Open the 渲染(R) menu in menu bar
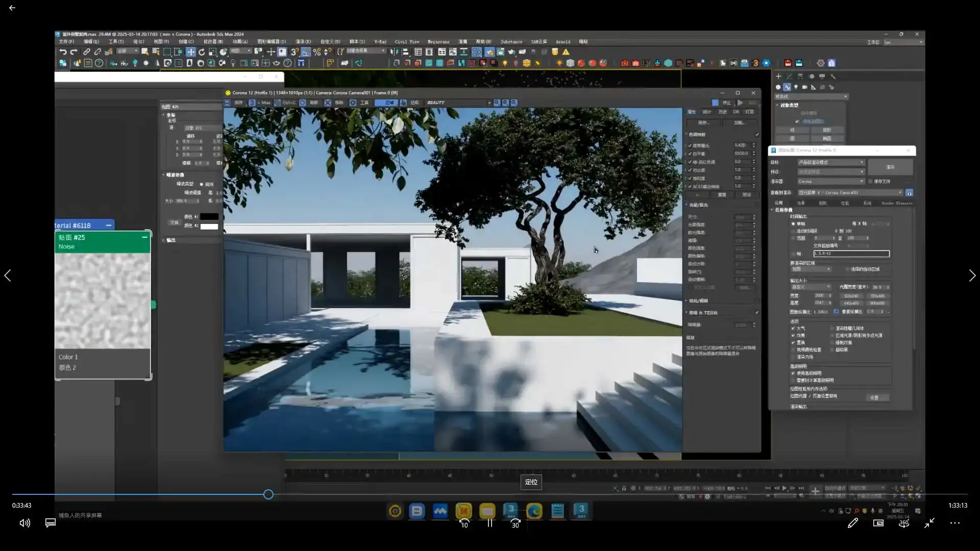 (303, 42)
